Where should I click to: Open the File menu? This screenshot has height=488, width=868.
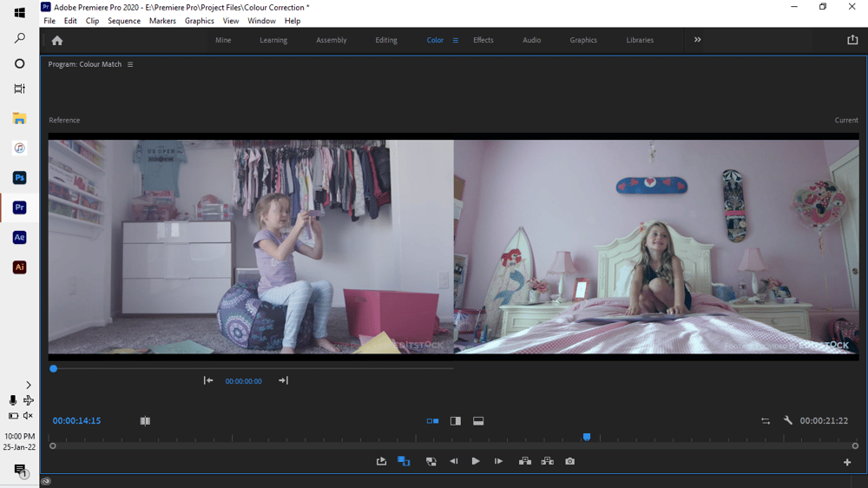click(49, 21)
